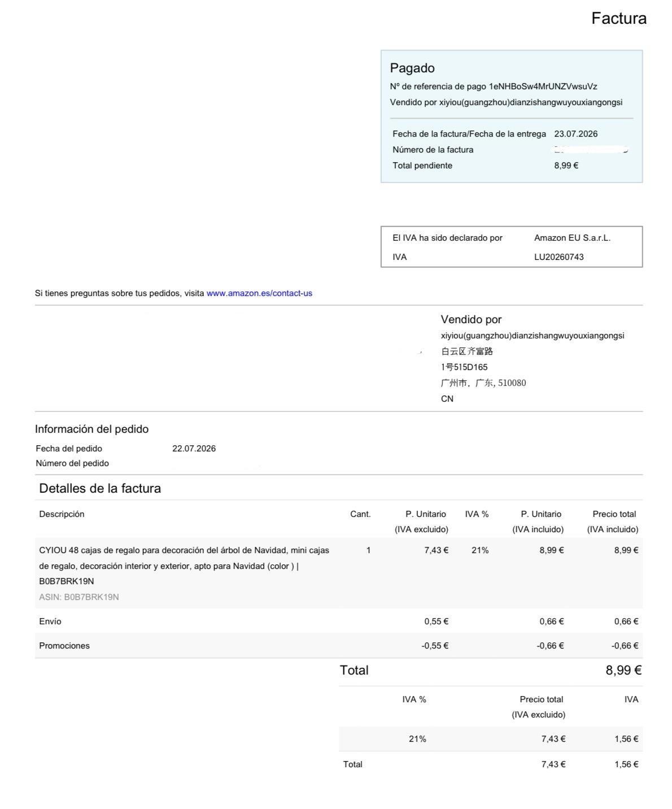Open the www.amazon.es/contact-us link
The height and width of the screenshot is (809, 672).
pos(259,293)
